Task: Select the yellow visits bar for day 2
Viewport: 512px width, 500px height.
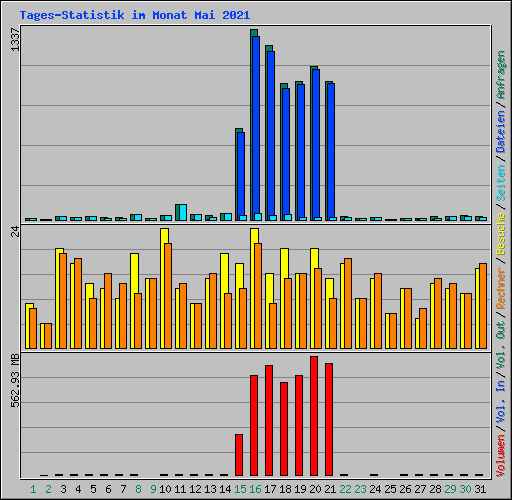Action: pos(42,336)
